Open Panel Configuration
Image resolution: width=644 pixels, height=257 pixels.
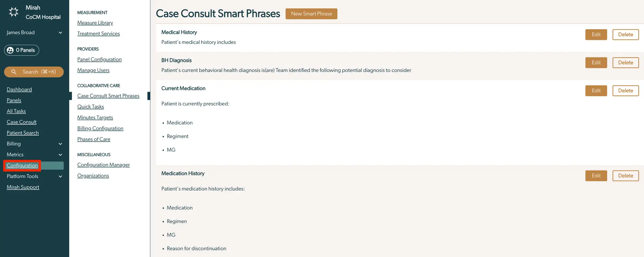99,59
